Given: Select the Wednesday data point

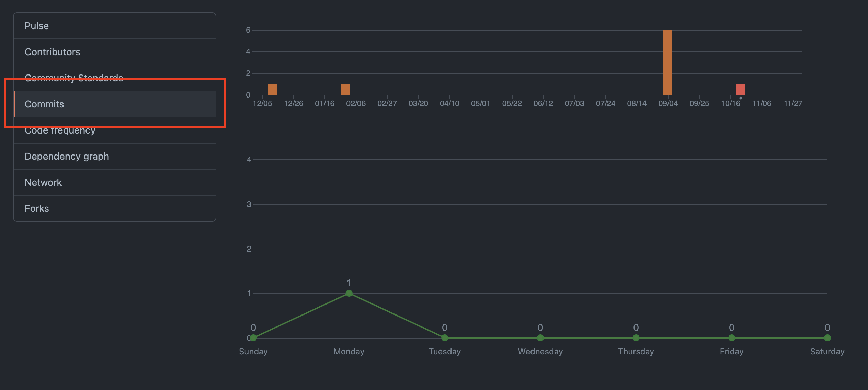Looking at the screenshot, I should pyautogui.click(x=540, y=338).
